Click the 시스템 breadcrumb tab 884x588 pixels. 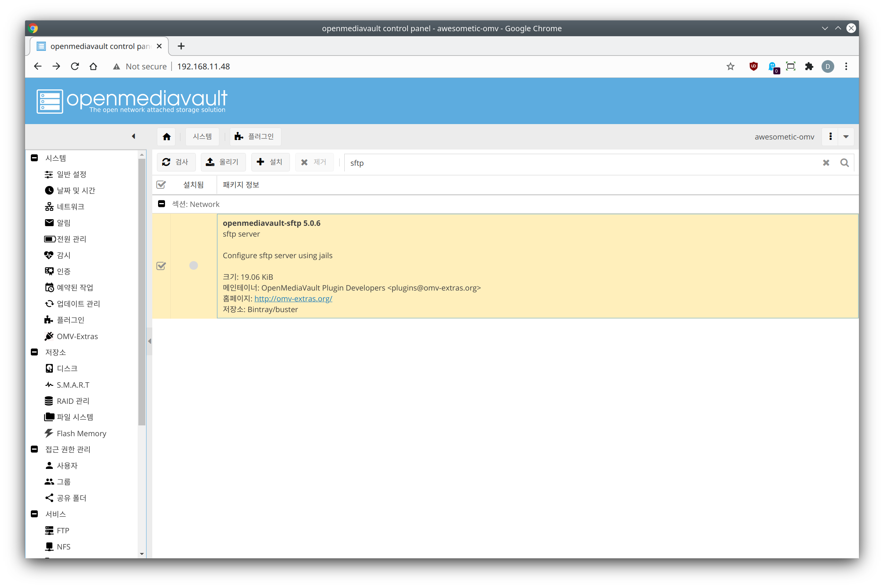pos(202,137)
